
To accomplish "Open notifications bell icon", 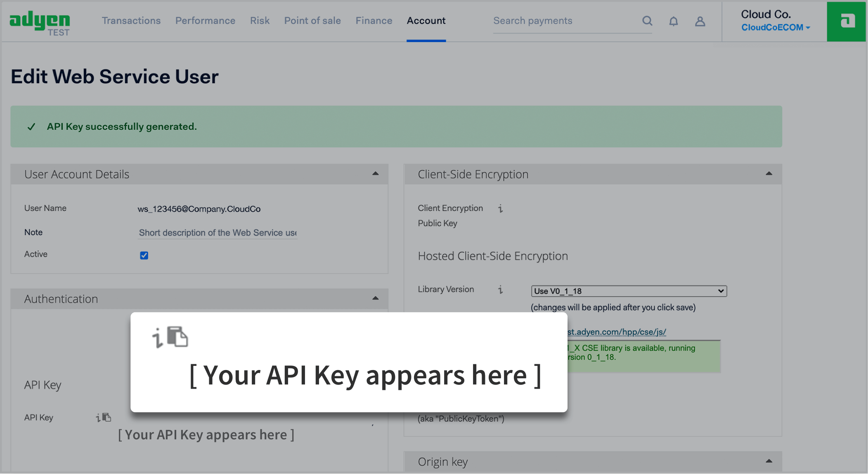I will tap(673, 21).
